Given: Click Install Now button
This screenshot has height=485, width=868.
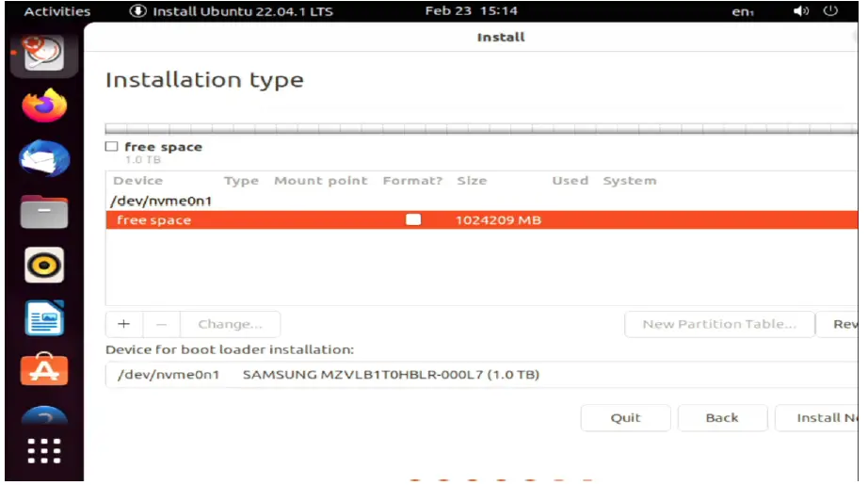Looking at the screenshot, I should [817, 418].
